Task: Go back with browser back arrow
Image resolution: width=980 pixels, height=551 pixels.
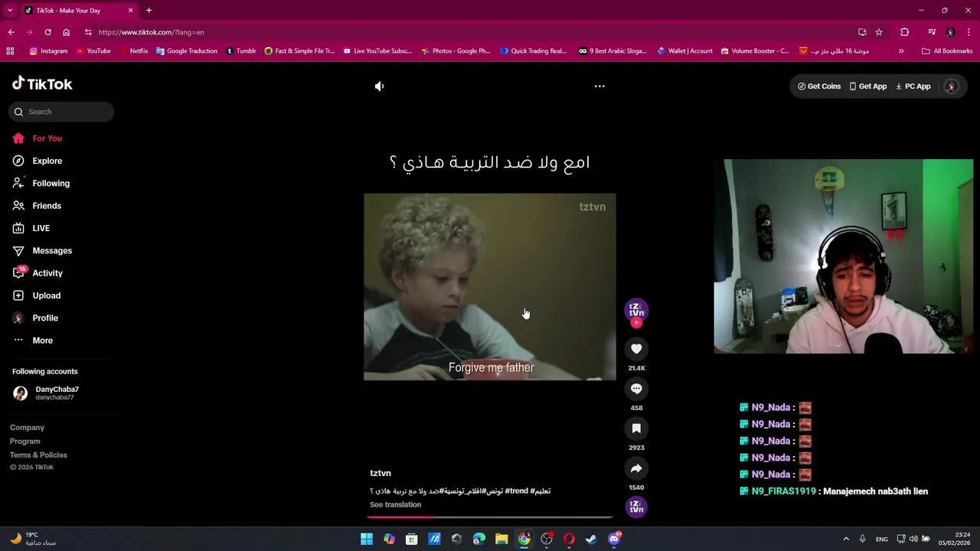Action: (11, 32)
